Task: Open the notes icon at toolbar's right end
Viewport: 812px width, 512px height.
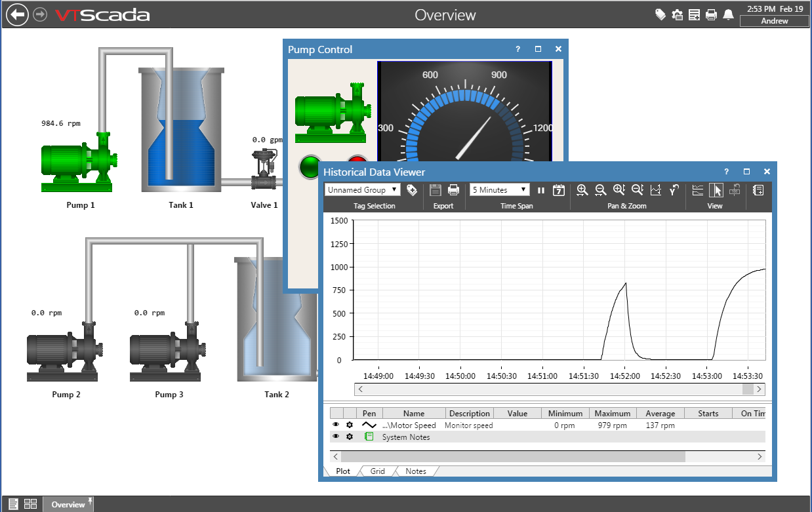Action: coord(758,190)
